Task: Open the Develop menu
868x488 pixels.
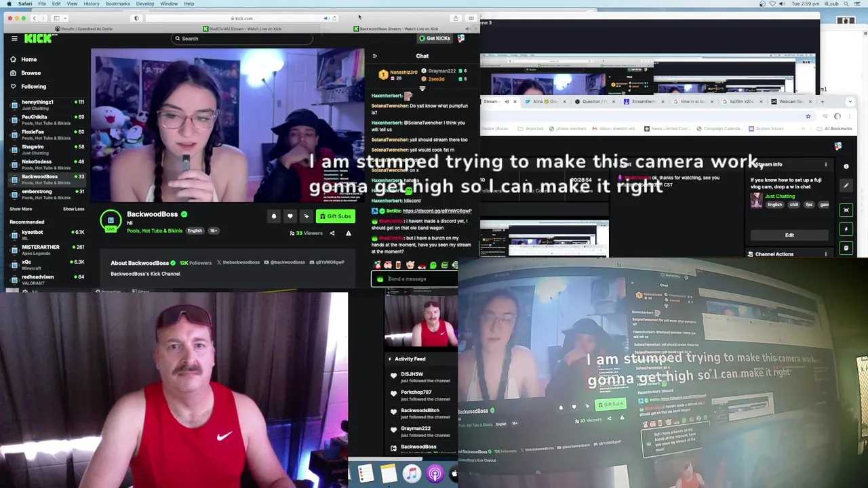Action: point(145,4)
